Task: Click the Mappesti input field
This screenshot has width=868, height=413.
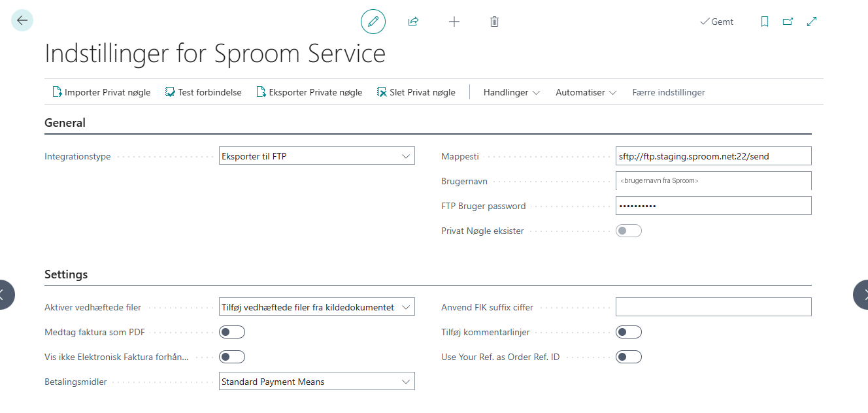Action: point(714,156)
